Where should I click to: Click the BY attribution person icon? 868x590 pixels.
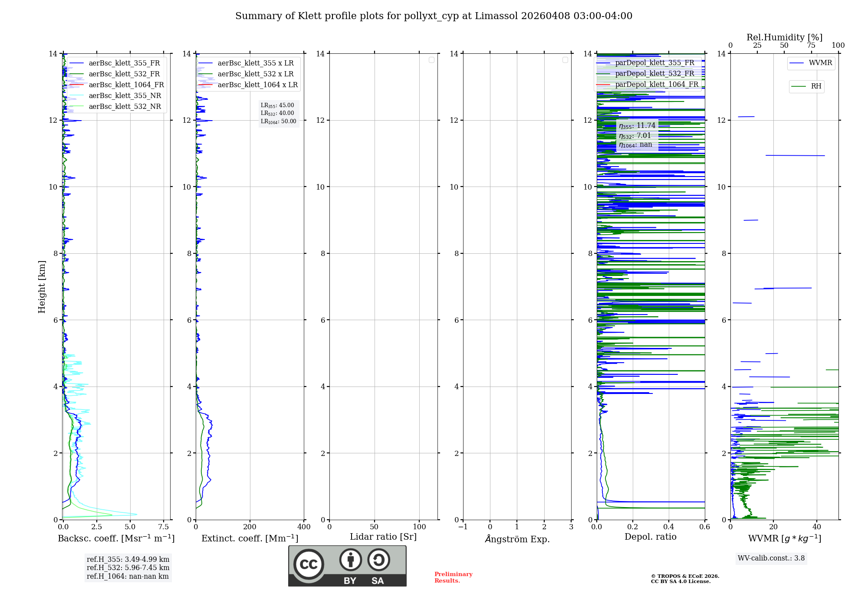click(350, 560)
